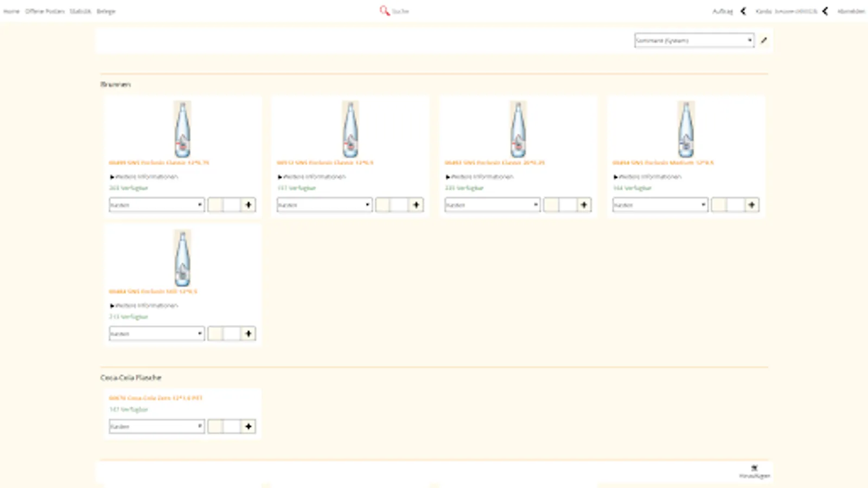Open the Sortiment dropdown

coord(694,40)
